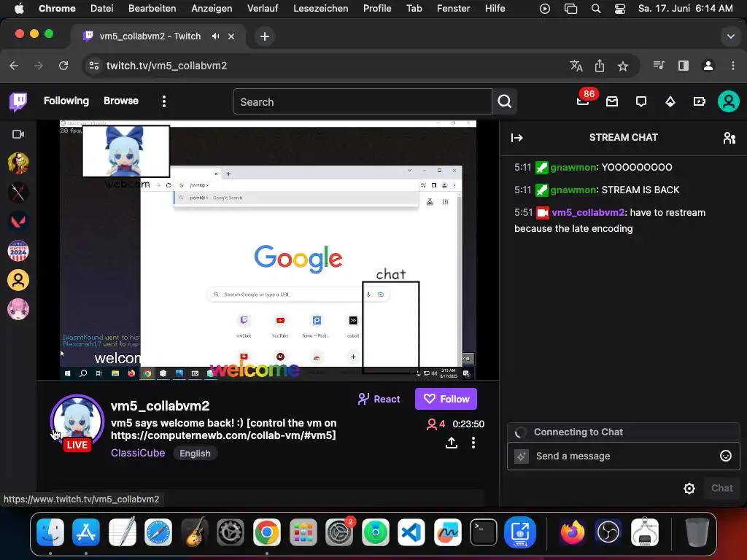Click the Follow button
Screen dimensions: 747x560
pos(446,399)
